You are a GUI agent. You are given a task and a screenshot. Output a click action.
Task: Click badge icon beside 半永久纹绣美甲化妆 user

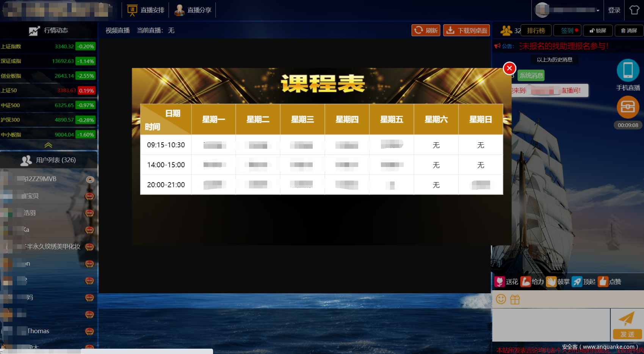click(x=89, y=247)
